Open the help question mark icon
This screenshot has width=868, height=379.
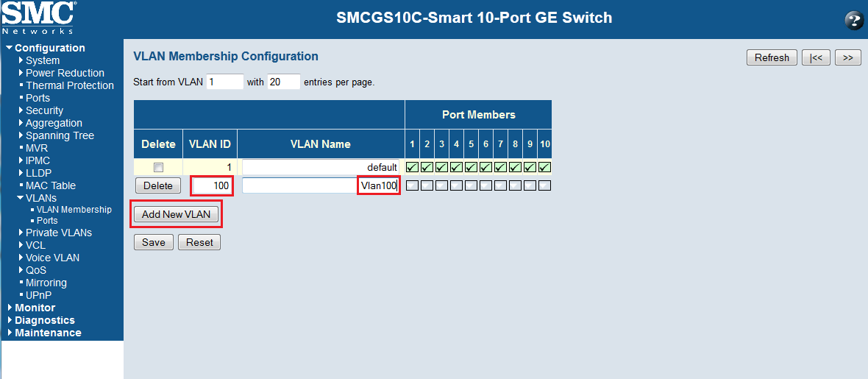[x=854, y=21]
